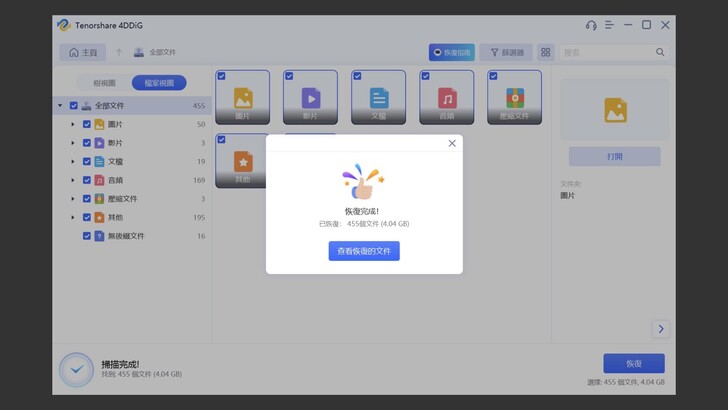
Task: Toggle the 音頻 checkbox in sidebar
Action: coord(87,180)
